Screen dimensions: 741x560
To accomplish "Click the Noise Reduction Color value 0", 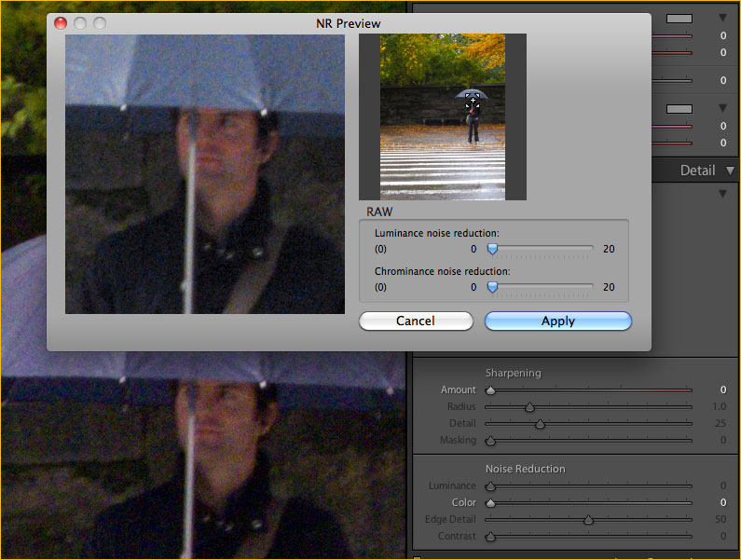I will tap(723, 502).
